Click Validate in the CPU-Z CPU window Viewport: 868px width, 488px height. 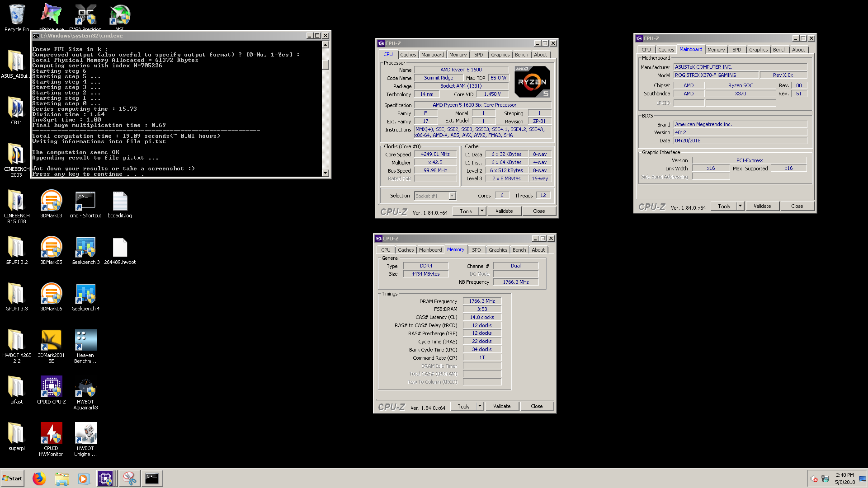click(x=504, y=211)
